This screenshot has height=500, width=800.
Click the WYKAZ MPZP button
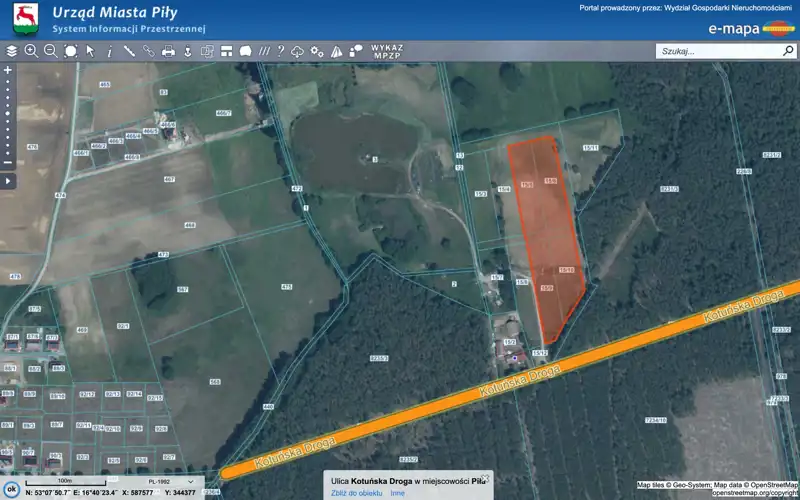(x=386, y=51)
